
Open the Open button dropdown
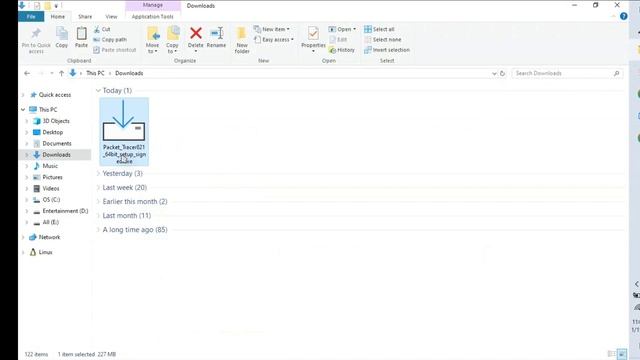pos(342,29)
